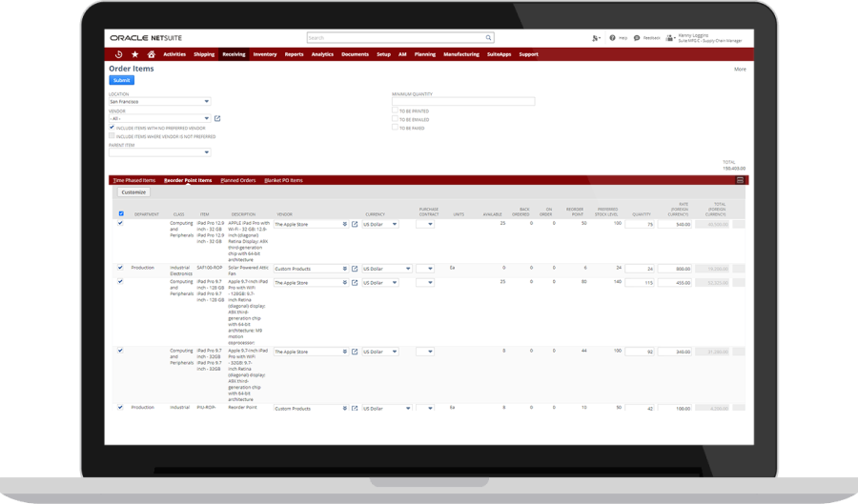Screen dimensions: 858x504
Task: Open the shortcuts star icon
Action: (x=135, y=54)
